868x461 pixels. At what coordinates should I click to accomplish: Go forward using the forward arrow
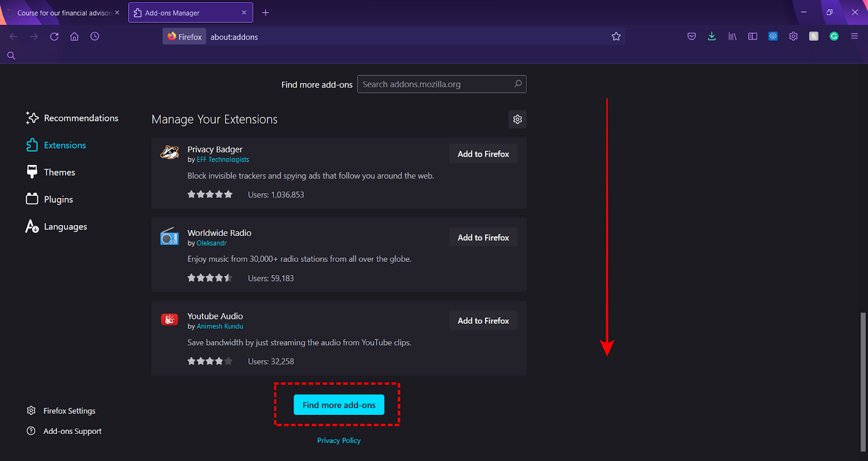click(x=34, y=36)
